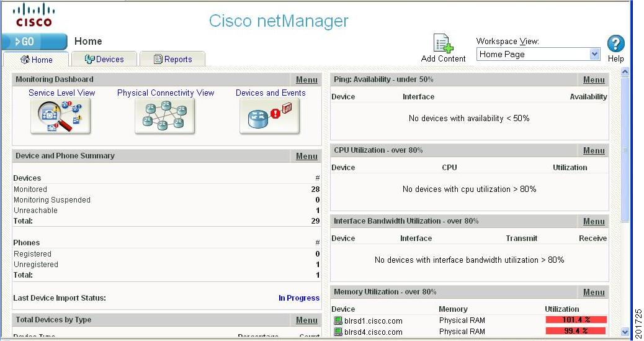Click the Transmit column header

tap(522, 238)
